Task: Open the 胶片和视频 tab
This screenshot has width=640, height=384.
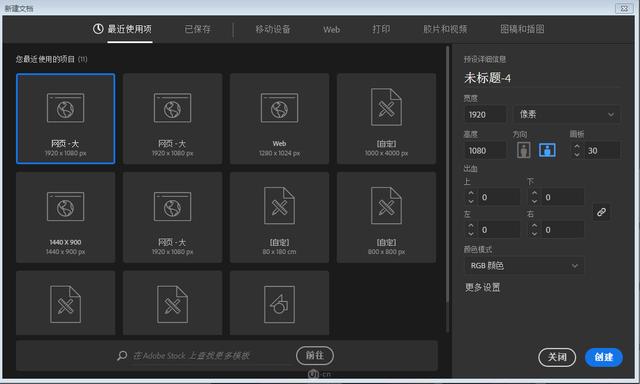Action: [x=445, y=29]
